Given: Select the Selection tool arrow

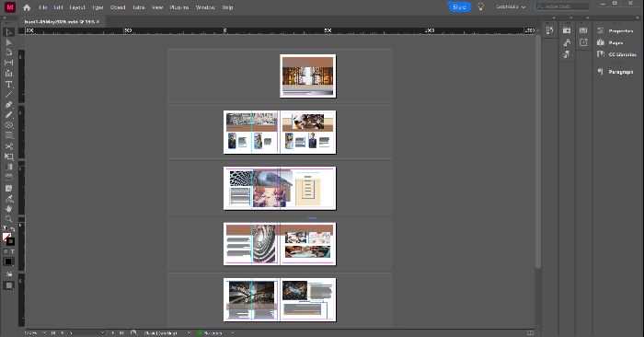Looking at the screenshot, I should pyautogui.click(x=9, y=32).
